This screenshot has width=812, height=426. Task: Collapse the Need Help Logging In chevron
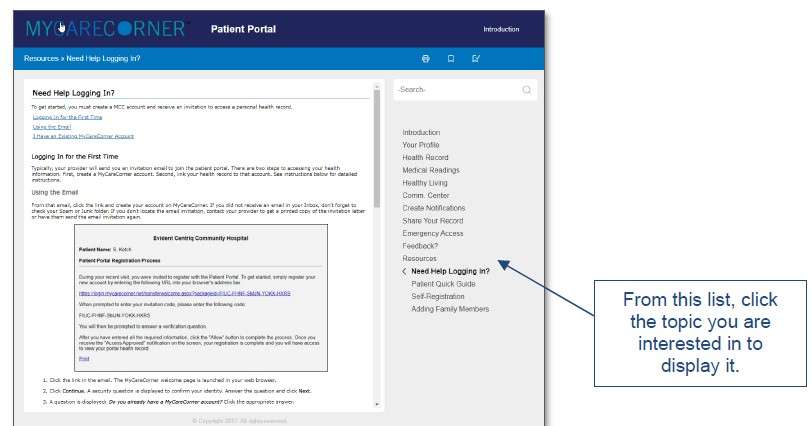tap(404, 271)
